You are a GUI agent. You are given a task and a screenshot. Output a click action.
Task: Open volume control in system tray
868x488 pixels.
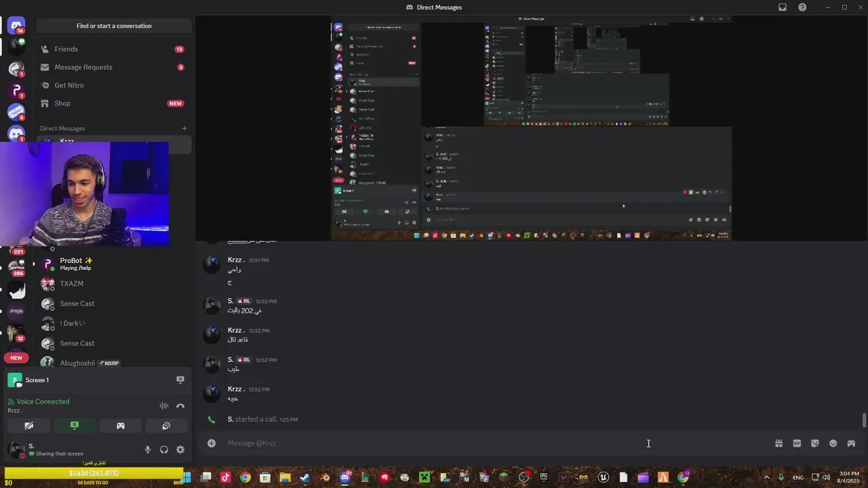826,477
